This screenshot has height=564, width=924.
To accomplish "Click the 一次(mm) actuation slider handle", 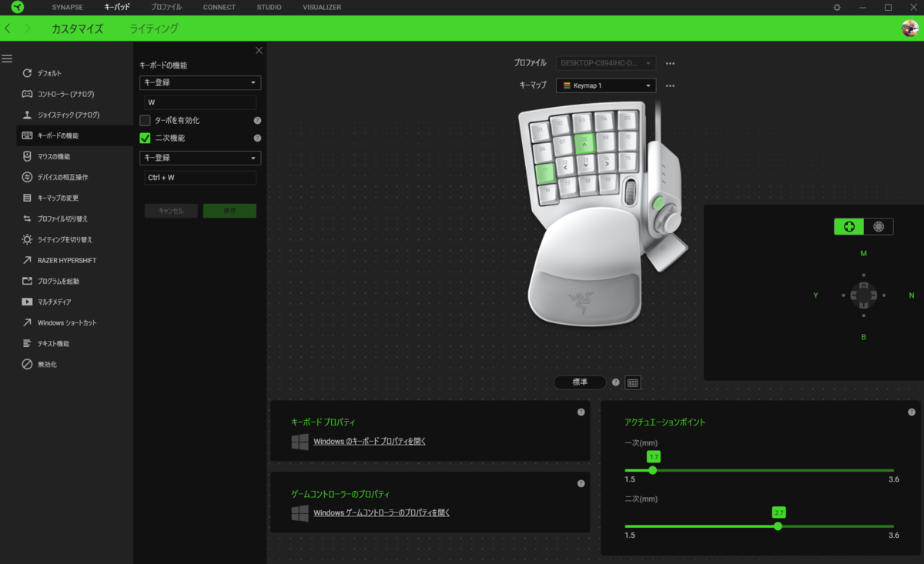I will (x=653, y=470).
